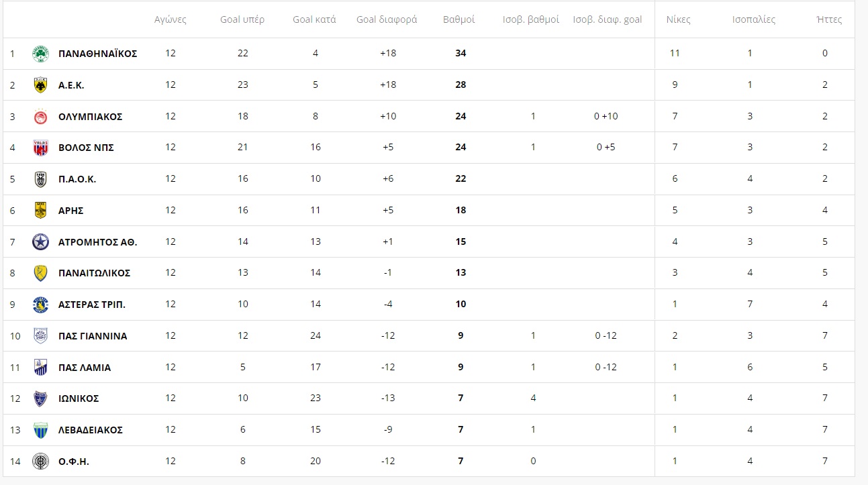Viewport: 868px width, 485px height.
Task: Open the ΙΩΝΙΚΟΣ team name link
Action: [x=79, y=398]
